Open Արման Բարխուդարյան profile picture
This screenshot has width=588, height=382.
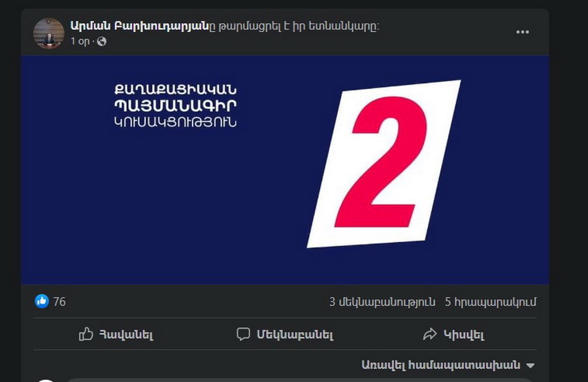pyautogui.click(x=49, y=33)
